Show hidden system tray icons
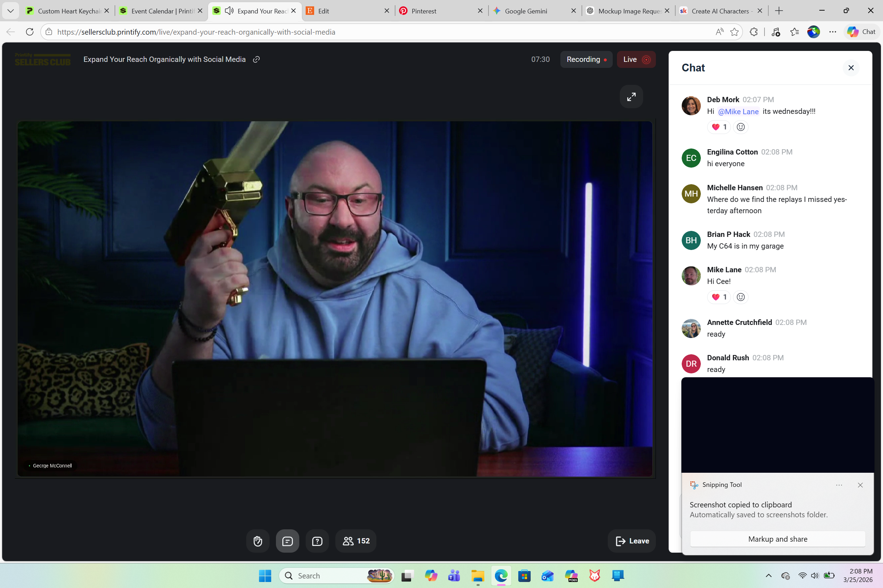 coord(768,576)
